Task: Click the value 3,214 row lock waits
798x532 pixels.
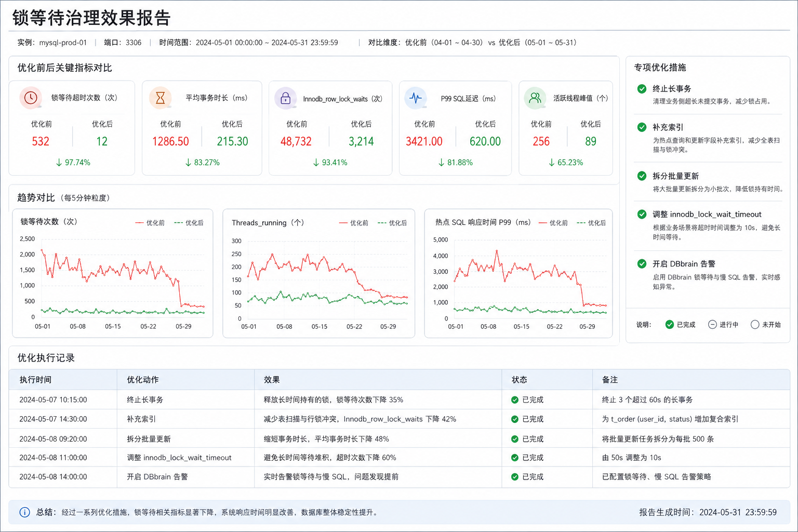Action: click(x=361, y=141)
